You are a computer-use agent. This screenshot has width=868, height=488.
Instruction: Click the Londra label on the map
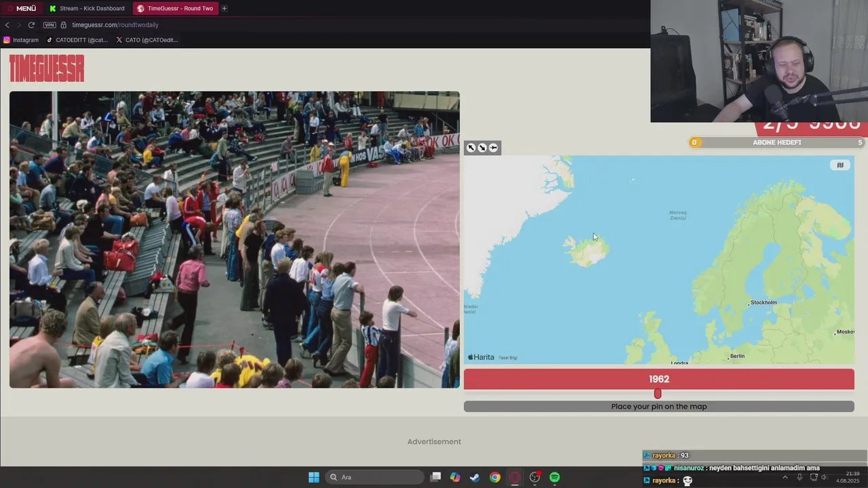pyautogui.click(x=679, y=363)
